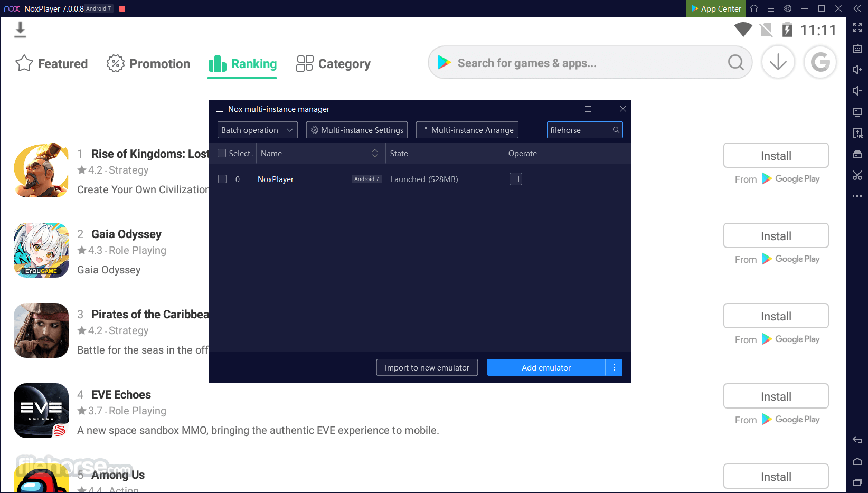Expand the Batch operation dropdown
Viewport: 868px width, 493px height.
pyautogui.click(x=258, y=130)
